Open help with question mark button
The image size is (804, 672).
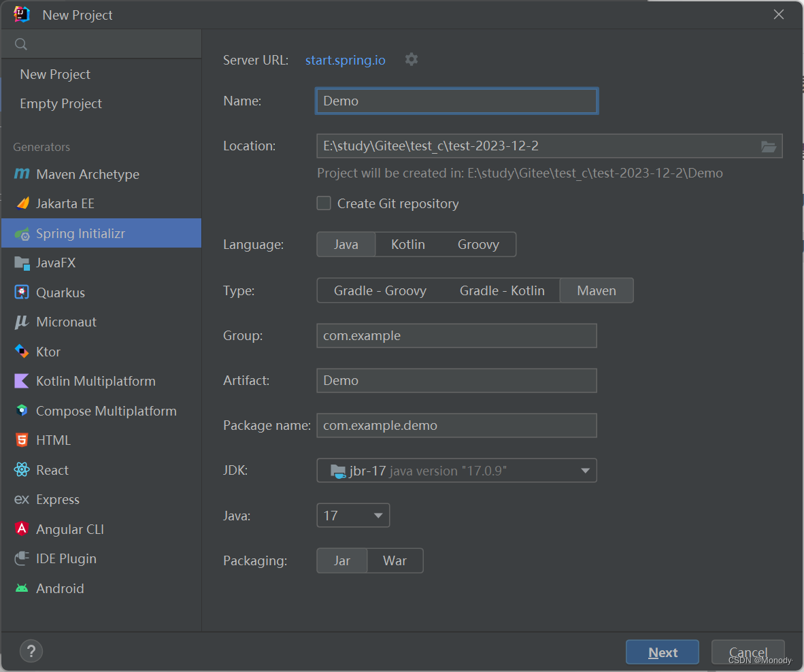click(x=31, y=651)
